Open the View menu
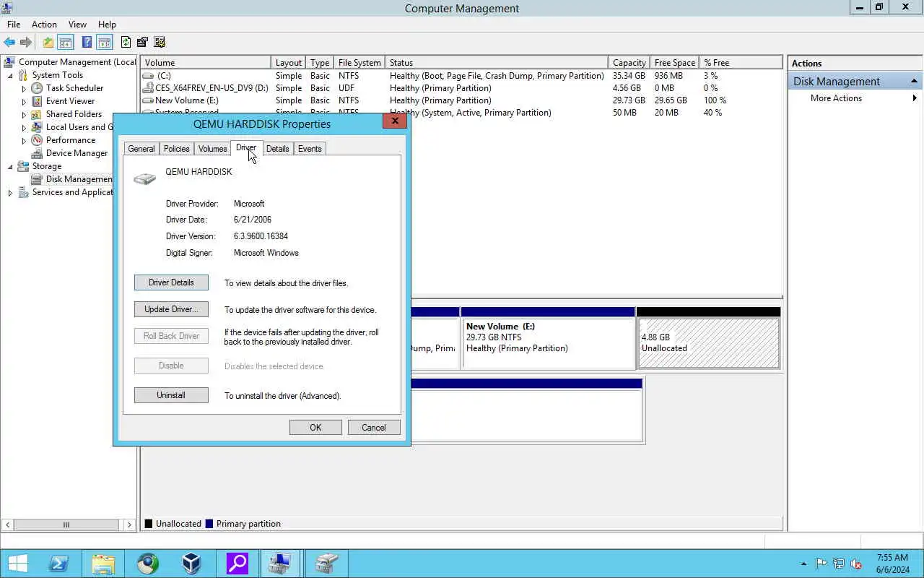This screenshot has width=924, height=578. click(x=77, y=25)
